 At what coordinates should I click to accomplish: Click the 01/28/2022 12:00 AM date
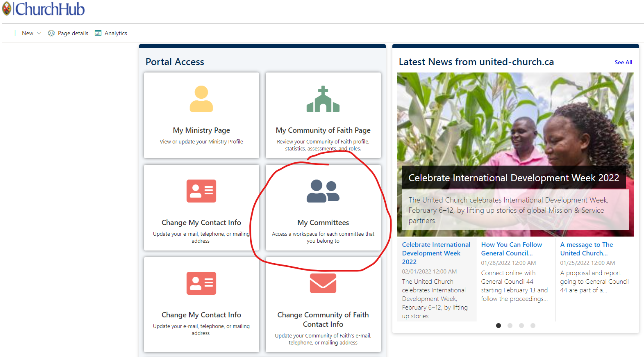[508, 263]
